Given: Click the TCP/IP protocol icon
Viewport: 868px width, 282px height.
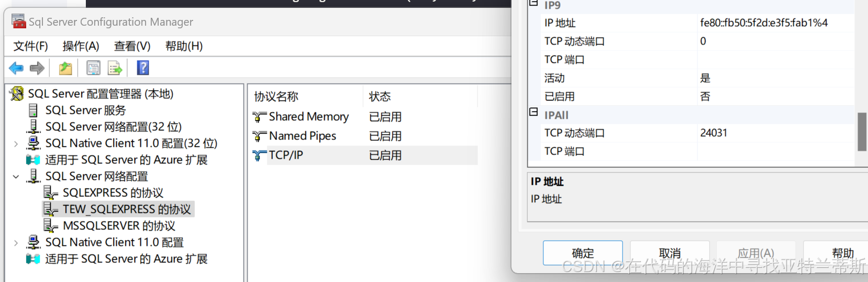Looking at the screenshot, I should pyautogui.click(x=260, y=155).
